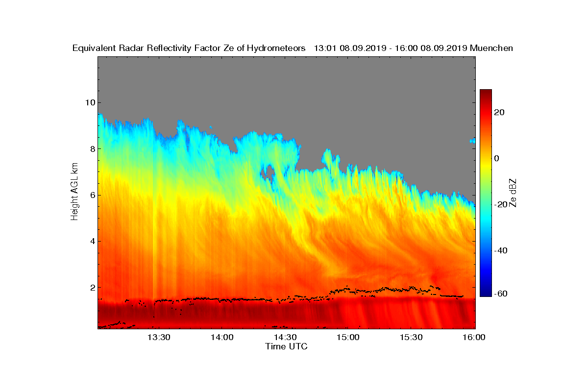Viewport: 588px width, 392px height.
Task: Click the 'Height AGL km' axis label
Action: 75,193
